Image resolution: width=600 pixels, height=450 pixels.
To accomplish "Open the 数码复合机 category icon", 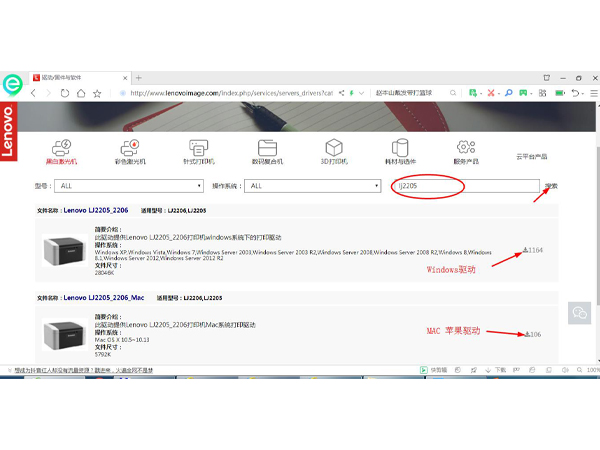I will coord(266,148).
